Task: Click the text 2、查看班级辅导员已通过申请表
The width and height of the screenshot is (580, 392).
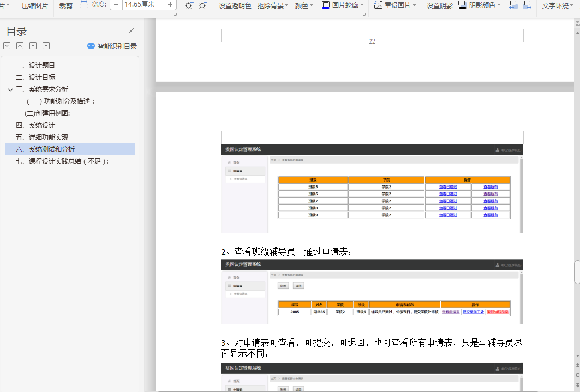Action: point(286,252)
